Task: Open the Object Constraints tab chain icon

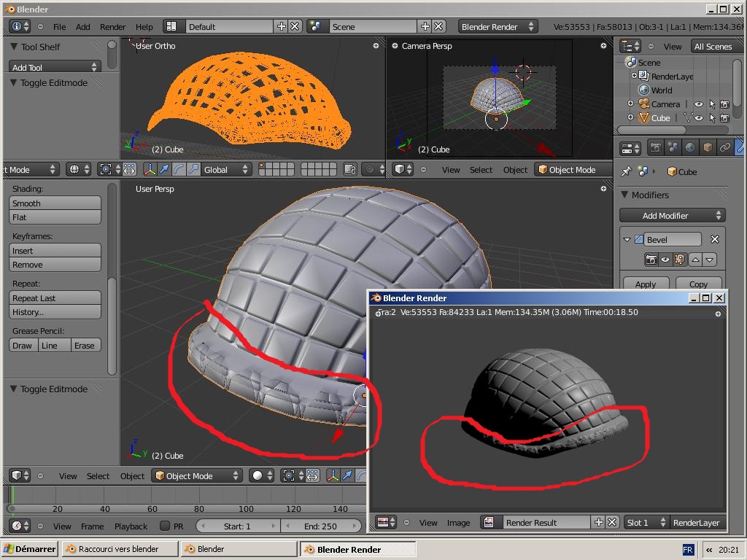Action: [725, 147]
